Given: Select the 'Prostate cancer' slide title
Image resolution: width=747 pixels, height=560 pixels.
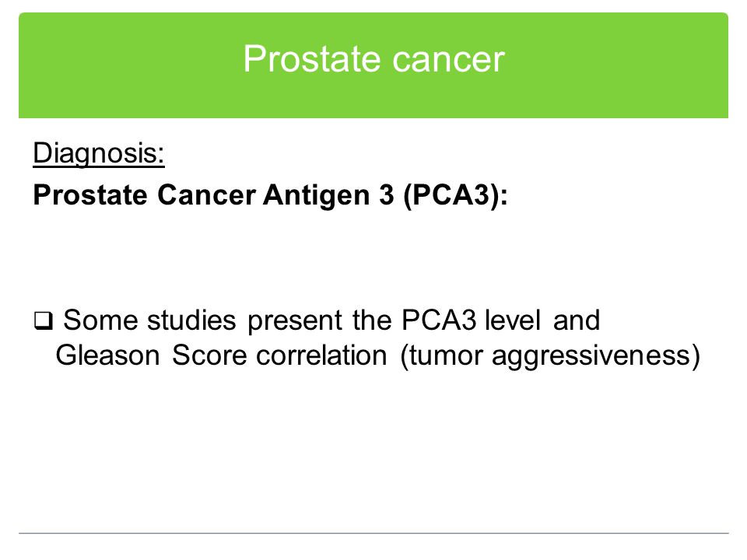Looking at the screenshot, I should [373, 59].
